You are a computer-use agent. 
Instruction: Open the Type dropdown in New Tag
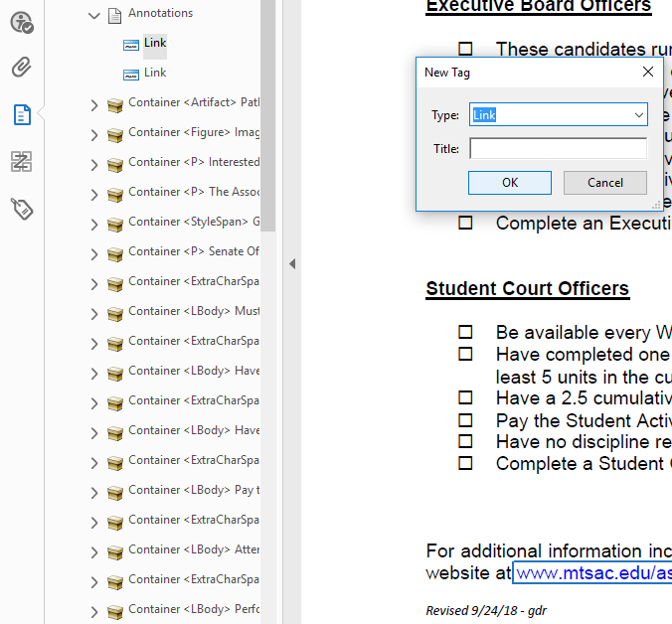click(x=638, y=115)
